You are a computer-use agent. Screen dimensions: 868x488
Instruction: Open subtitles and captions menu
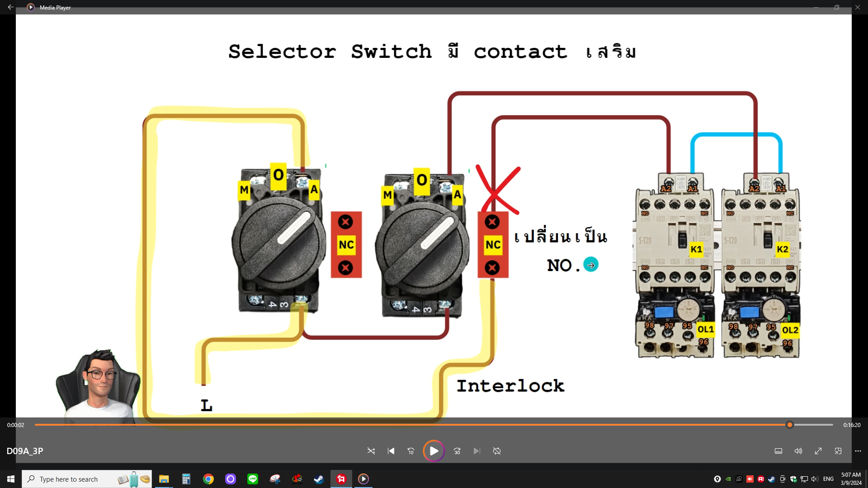coord(778,451)
